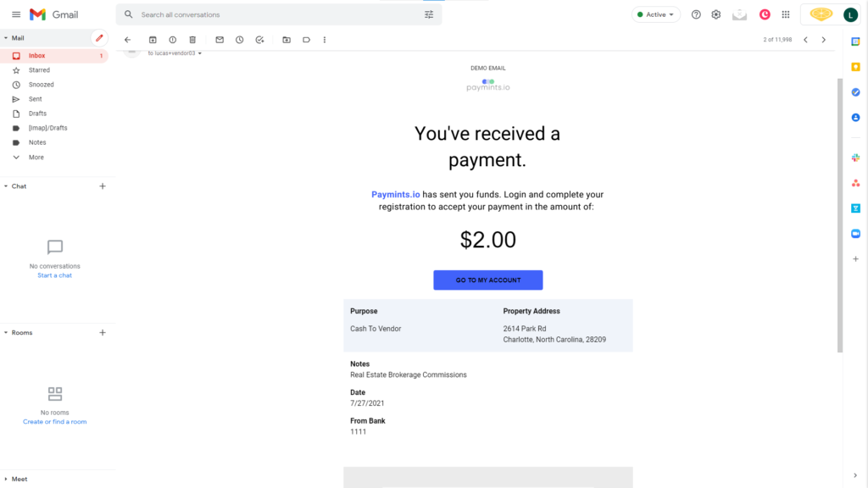Archive this email using the toolbar icon
Image resolution: width=868 pixels, height=488 pixels.
click(x=153, y=40)
